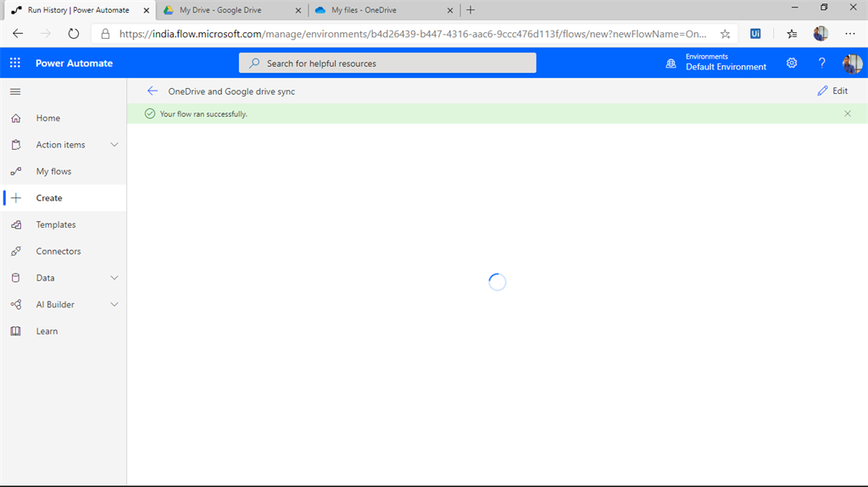The height and width of the screenshot is (487, 868).
Task: Click the green success checkmark icon
Action: (x=149, y=113)
